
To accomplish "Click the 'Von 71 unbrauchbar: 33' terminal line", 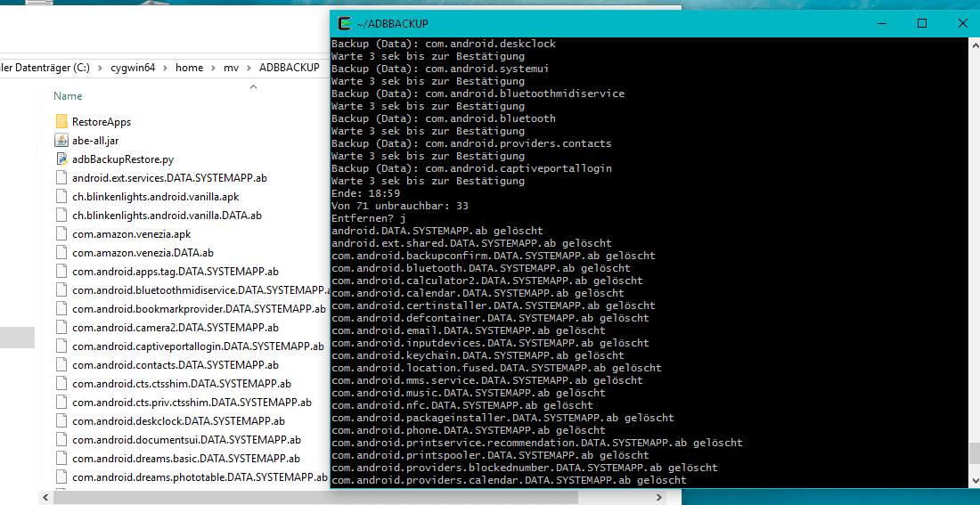I will click(x=400, y=206).
